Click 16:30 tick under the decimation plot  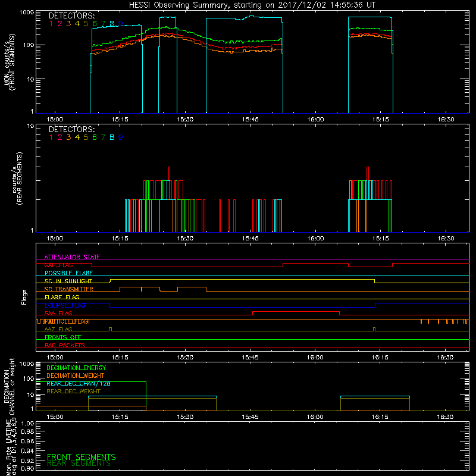pyautogui.click(x=445, y=417)
